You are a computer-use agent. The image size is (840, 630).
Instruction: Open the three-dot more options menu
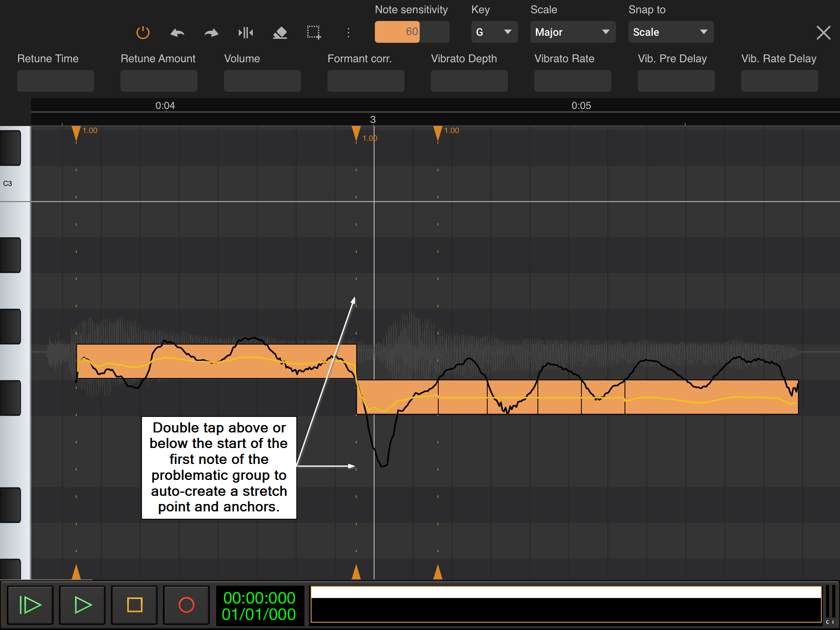click(348, 33)
